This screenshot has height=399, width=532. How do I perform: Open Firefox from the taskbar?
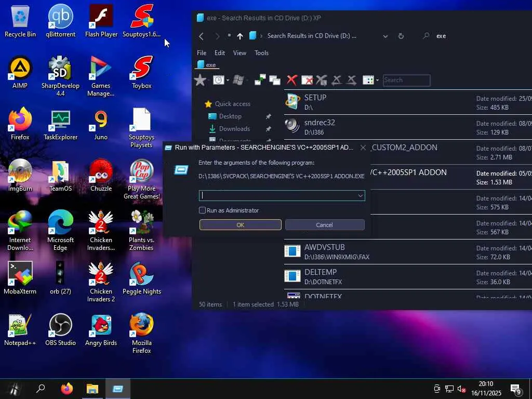pyautogui.click(x=67, y=389)
